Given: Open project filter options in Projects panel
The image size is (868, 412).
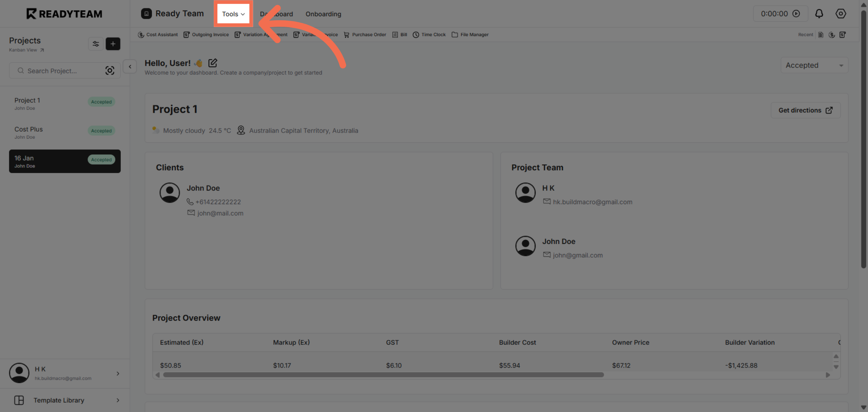Looking at the screenshot, I should (95, 44).
